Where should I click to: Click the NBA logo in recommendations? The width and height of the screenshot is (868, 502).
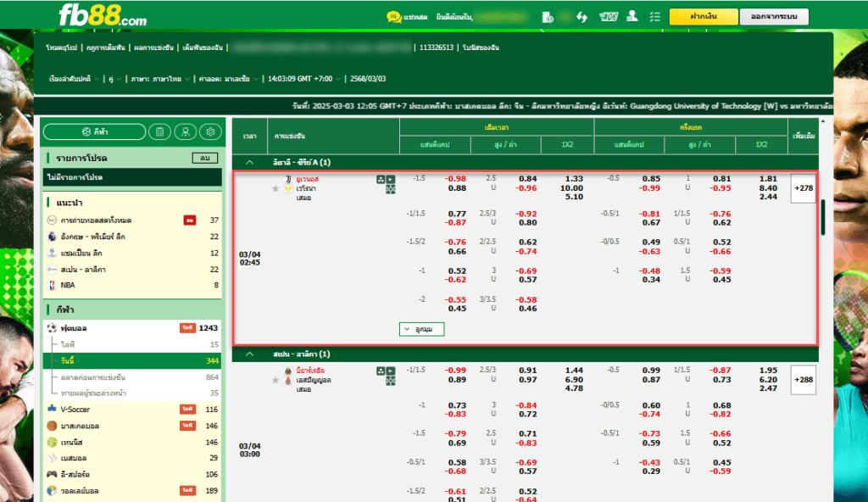click(52, 286)
